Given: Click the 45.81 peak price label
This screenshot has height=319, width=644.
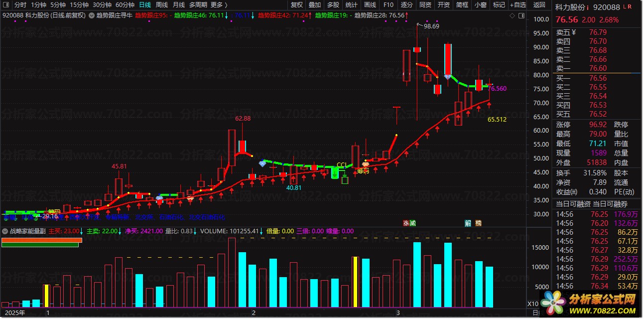Looking at the screenshot, I should (119, 166).
